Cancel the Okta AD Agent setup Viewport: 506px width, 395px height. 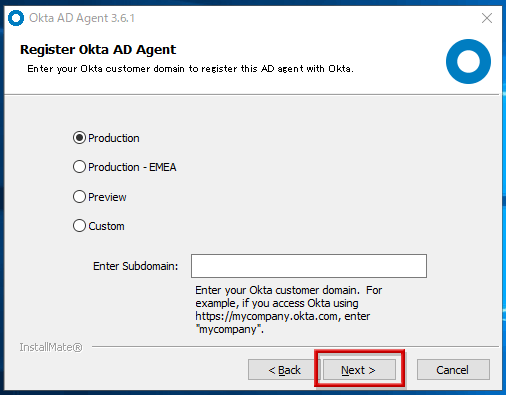[x=453, y=370]
